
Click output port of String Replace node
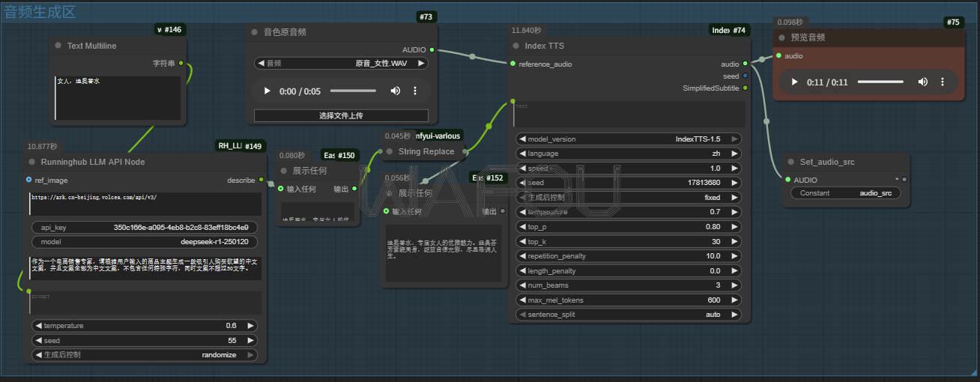click(x=465, y=151)
